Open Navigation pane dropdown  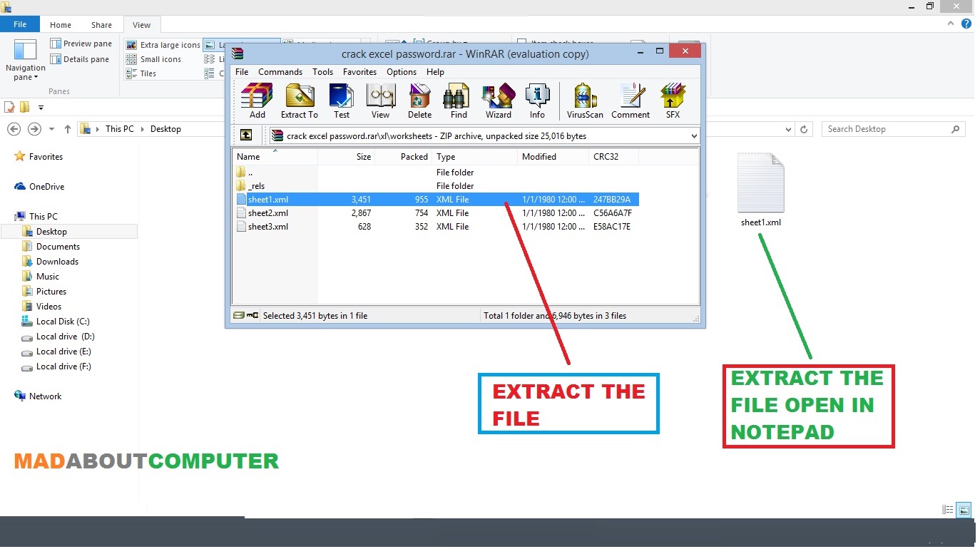pos(25,61)
